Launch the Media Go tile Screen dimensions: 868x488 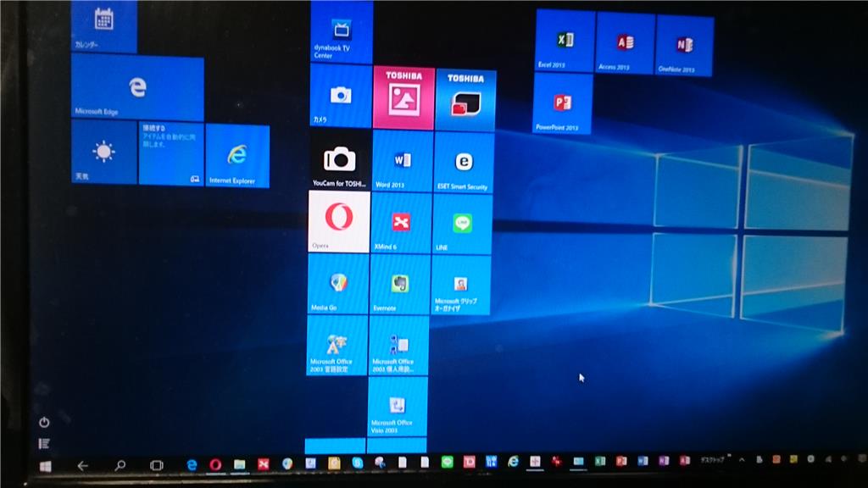(337, 285)
